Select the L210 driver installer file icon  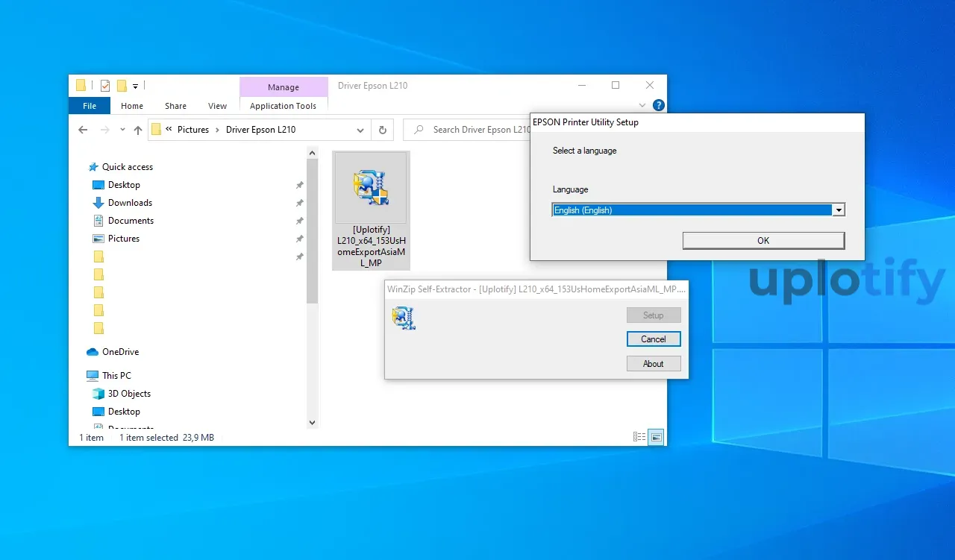coord(371,187)
